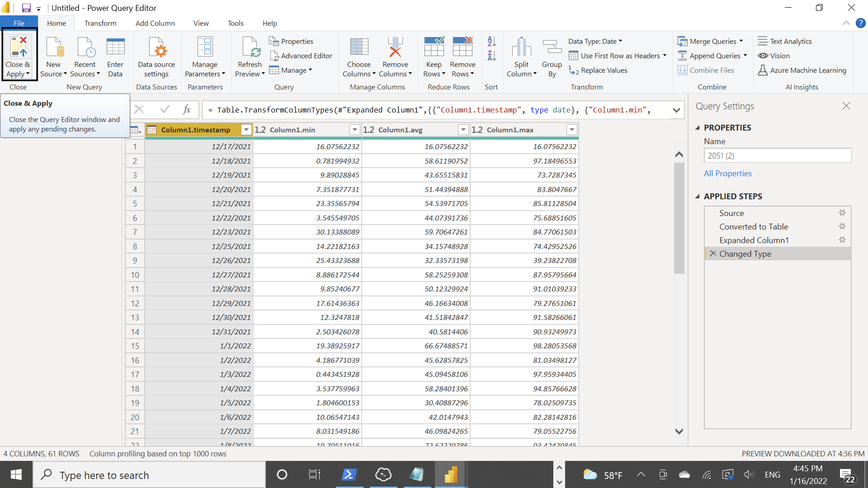Delete the Changed Type step

pos(713,253)
